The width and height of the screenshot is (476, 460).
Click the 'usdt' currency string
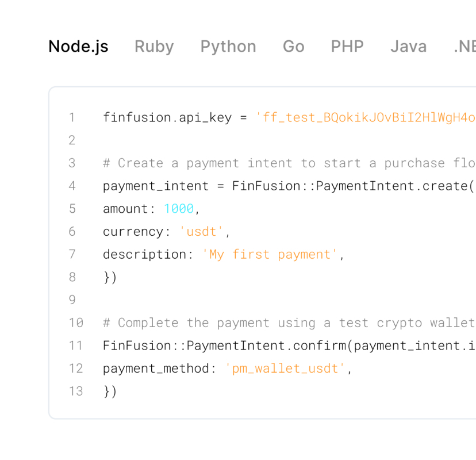click(201, 232)
